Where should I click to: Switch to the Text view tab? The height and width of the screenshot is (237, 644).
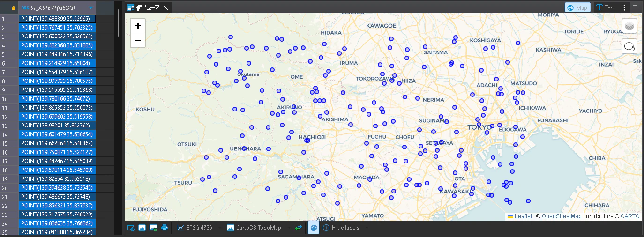click(x=606, y=7)
